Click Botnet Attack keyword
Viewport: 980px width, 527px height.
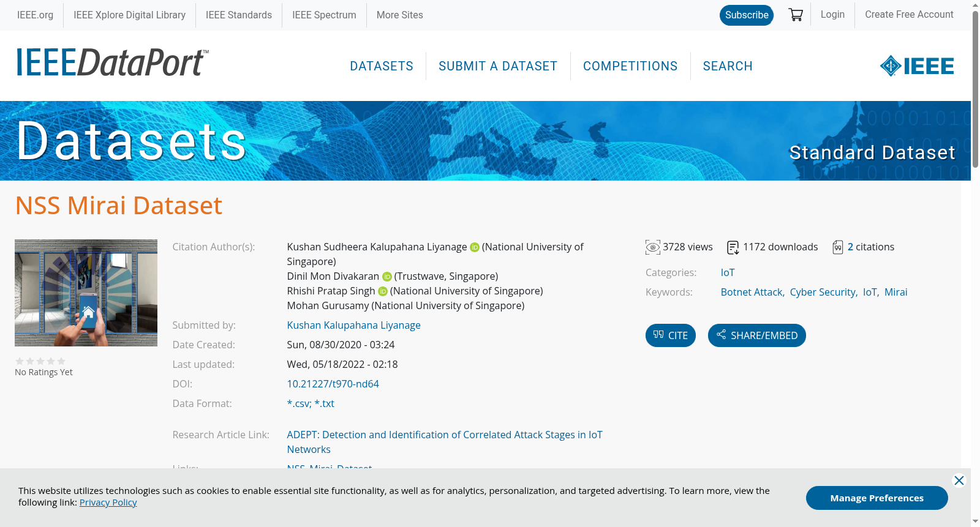pyautogui.click(x=752, y=292)
